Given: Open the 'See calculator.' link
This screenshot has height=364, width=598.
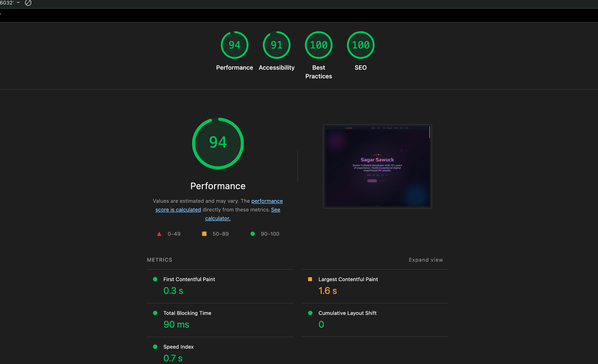Looking at the screenshot, I should [x=217, y=218].
